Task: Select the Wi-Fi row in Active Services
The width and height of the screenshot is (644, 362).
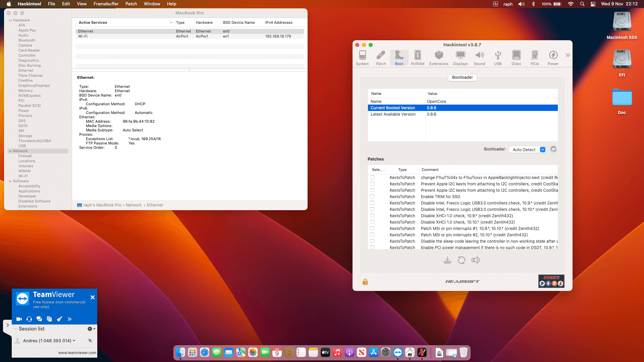Action: [190, 36]
